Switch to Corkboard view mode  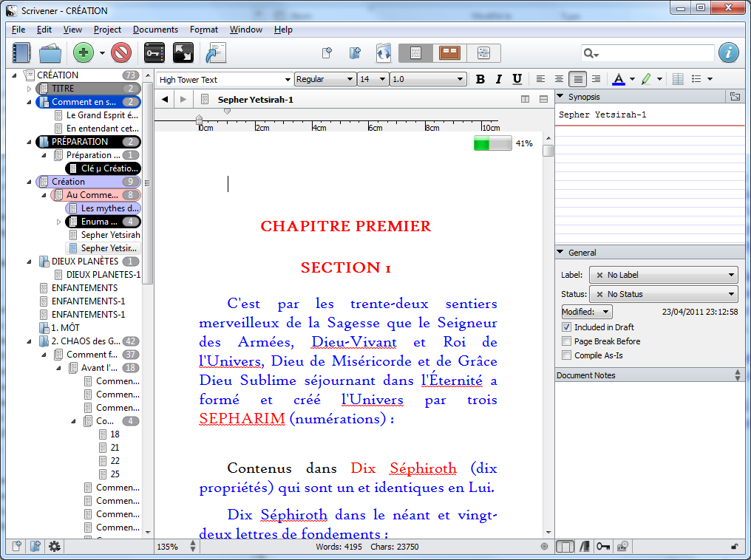(x=449, y=52)
